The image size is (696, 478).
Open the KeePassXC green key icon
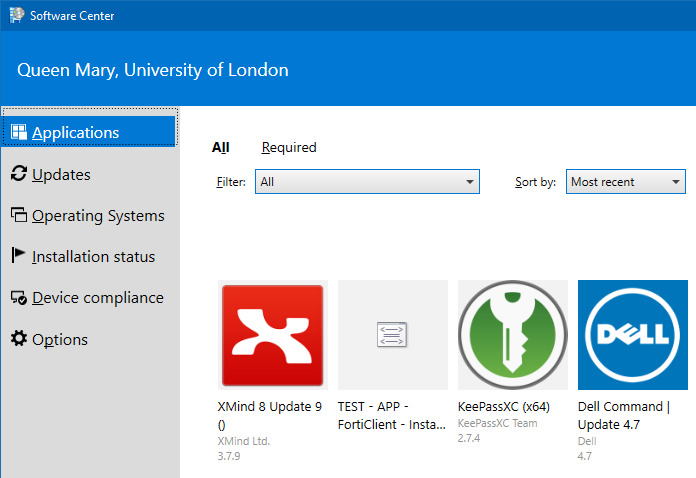point(513,335)
